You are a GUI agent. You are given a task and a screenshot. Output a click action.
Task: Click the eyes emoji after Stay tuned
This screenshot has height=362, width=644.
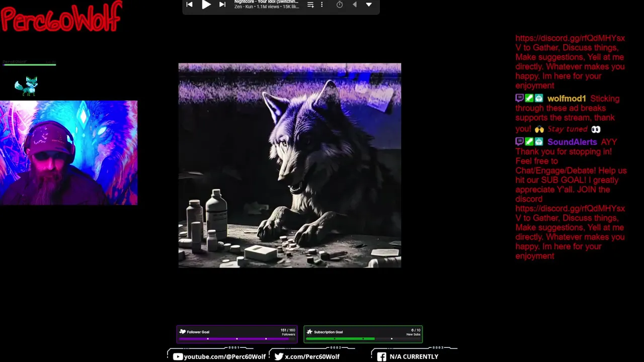pyautogui.click(x=596, y=129)
